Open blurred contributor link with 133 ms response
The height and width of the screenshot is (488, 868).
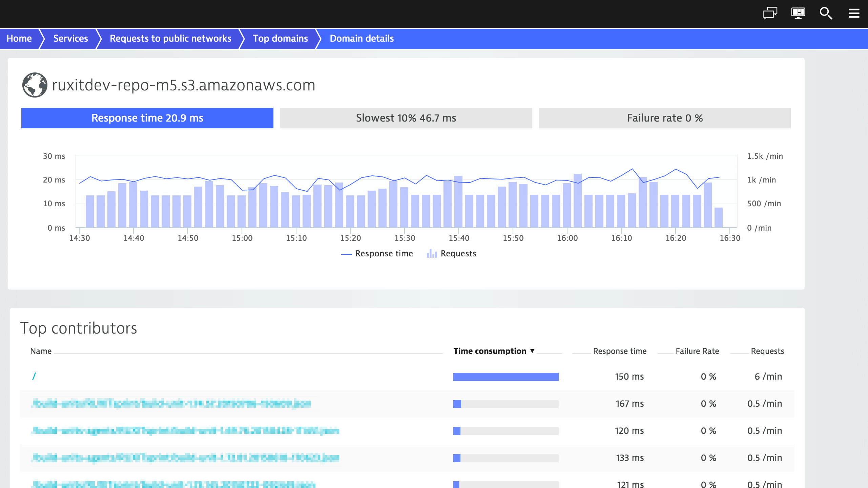(185, 458)
